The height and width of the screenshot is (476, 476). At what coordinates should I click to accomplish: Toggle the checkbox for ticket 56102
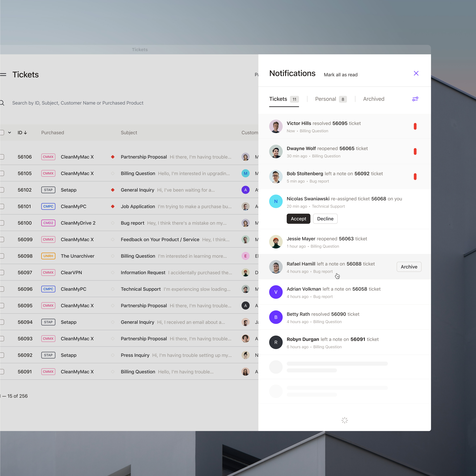tap(2, 190)
